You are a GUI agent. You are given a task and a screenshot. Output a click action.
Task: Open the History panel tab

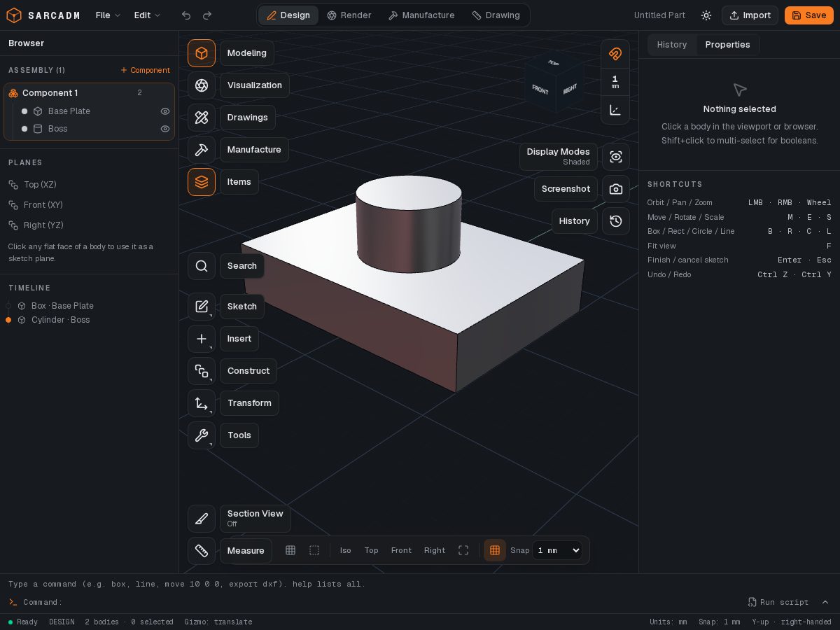pyautogui.click(x=672, y=44)
